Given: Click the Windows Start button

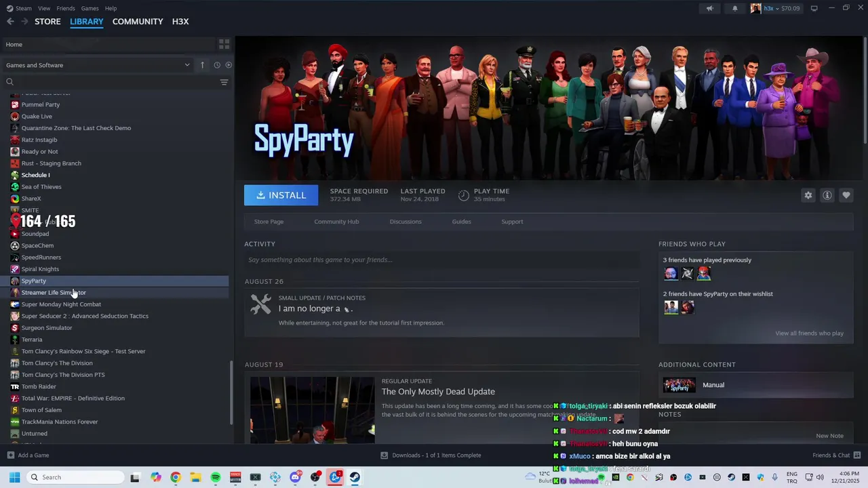Looking at the screenshot, I should (14, 477).
